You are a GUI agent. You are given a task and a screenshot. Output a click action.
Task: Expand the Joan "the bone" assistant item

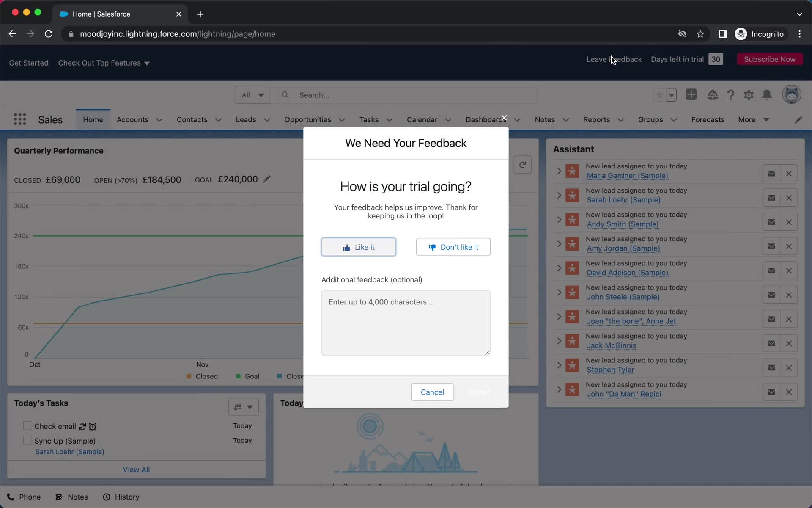559,317
